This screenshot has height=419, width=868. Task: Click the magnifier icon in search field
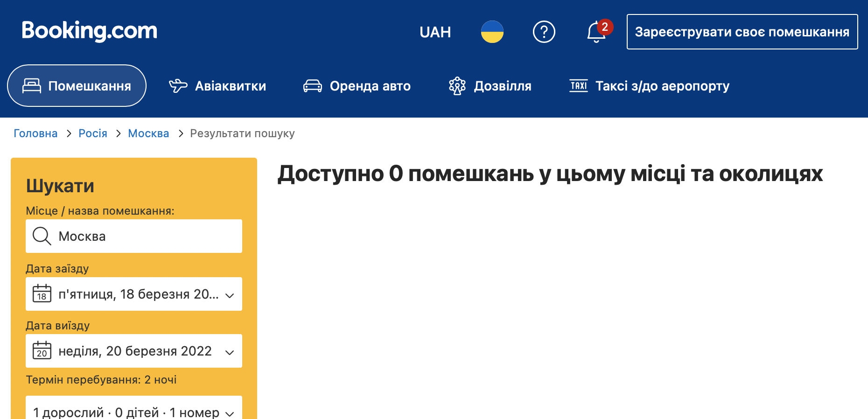42,236
